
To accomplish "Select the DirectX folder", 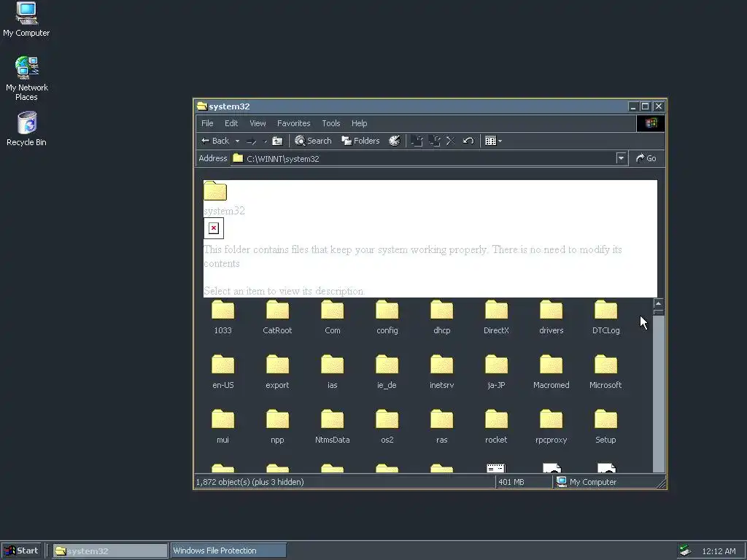I will pyautogui.click(x=496, y=317).
